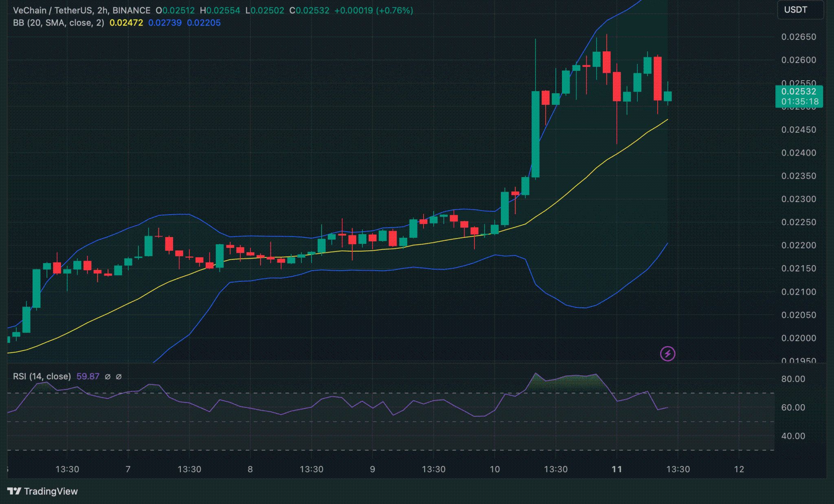834x504 pixels.
Task: Click date label 10 on time axis
Action: (495, 469)
